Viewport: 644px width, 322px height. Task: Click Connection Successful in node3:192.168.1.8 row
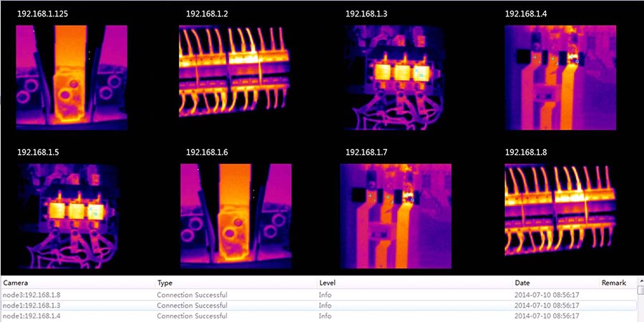click(192, 295)
